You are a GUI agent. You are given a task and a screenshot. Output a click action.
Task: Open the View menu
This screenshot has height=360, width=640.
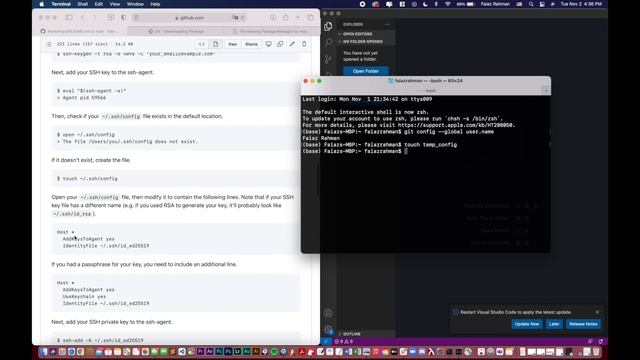click(x=115, y=4)
